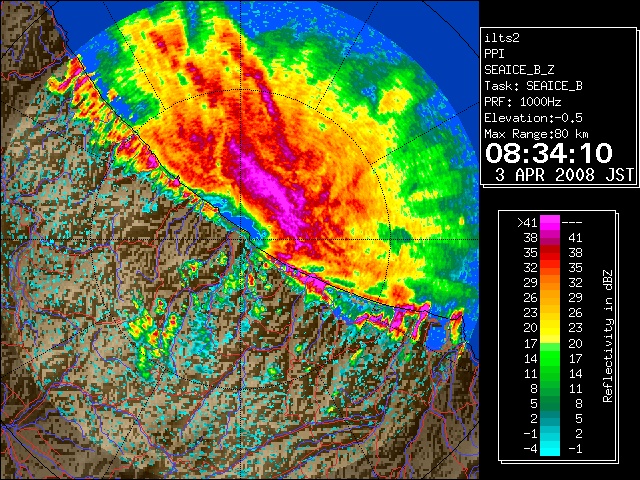This screenshot has width=640, height=480.
Task: Click the 'PPI' scan type text
Action: [494, 54]
